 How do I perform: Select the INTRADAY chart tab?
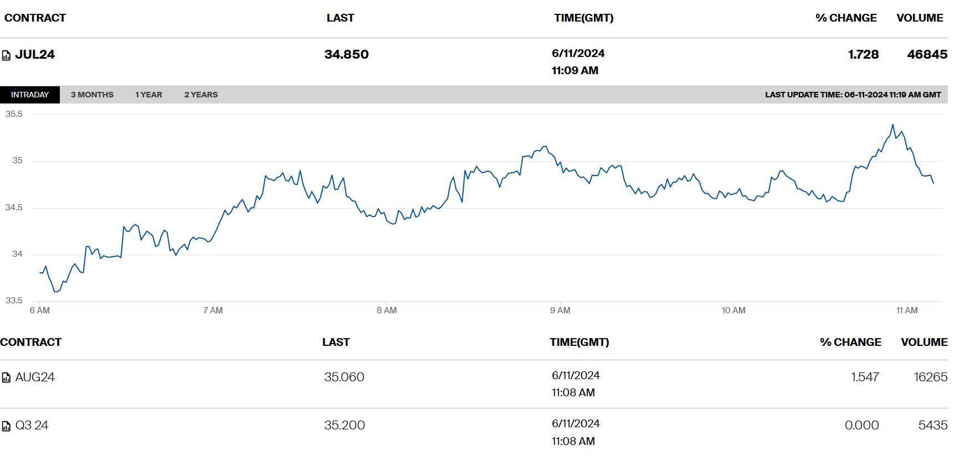[30, 95]
